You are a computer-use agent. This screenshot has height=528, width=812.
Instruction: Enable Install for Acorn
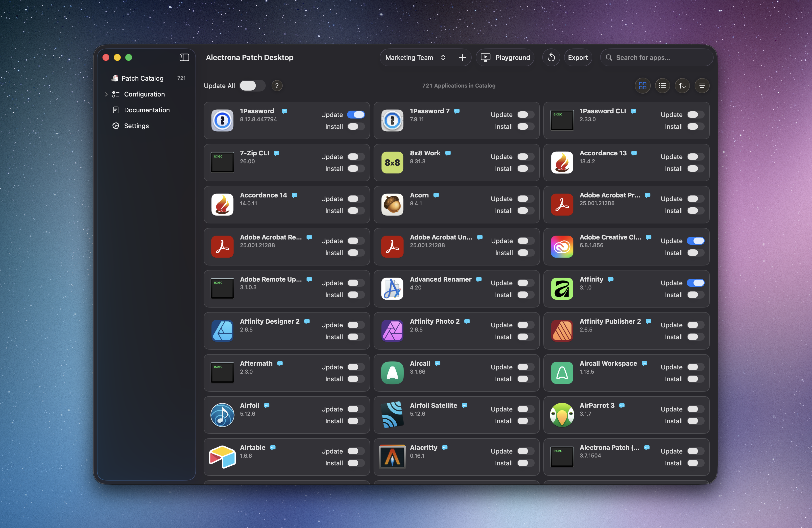click(x=526, y=211)
